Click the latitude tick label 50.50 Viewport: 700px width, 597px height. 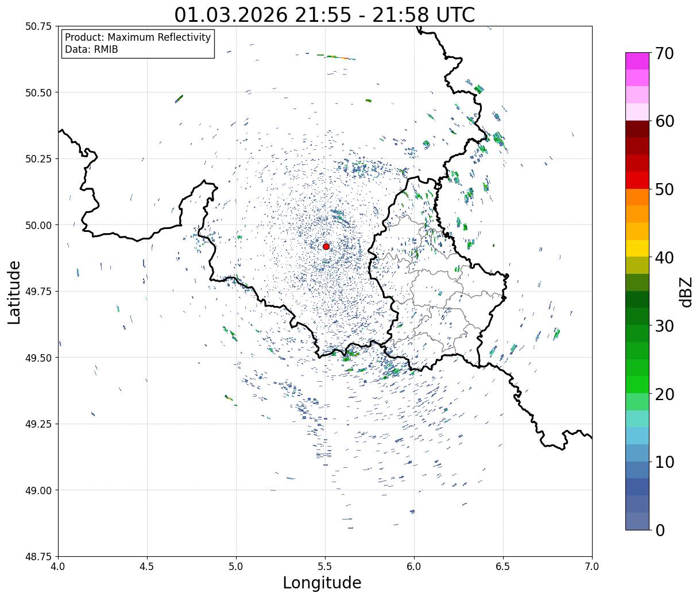pos(38,92)
